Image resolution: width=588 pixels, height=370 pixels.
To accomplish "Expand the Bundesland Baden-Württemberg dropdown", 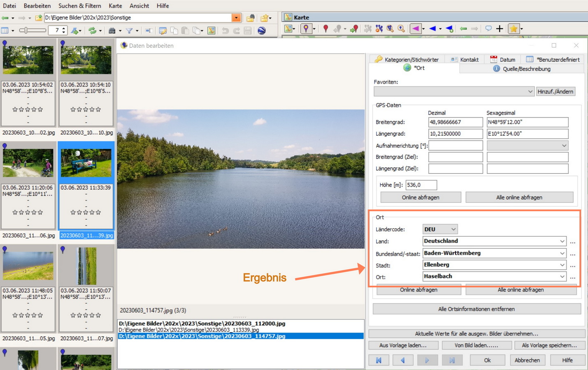I will (562, 253).
